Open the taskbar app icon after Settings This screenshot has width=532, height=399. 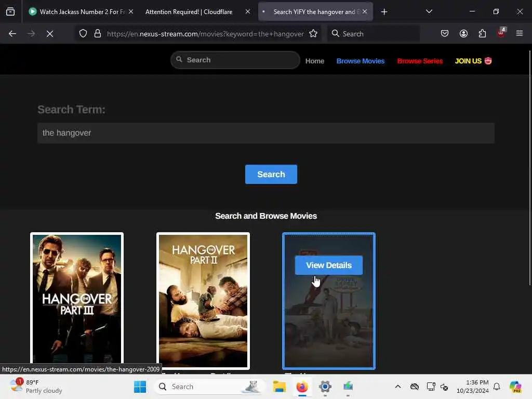(348, 387)
